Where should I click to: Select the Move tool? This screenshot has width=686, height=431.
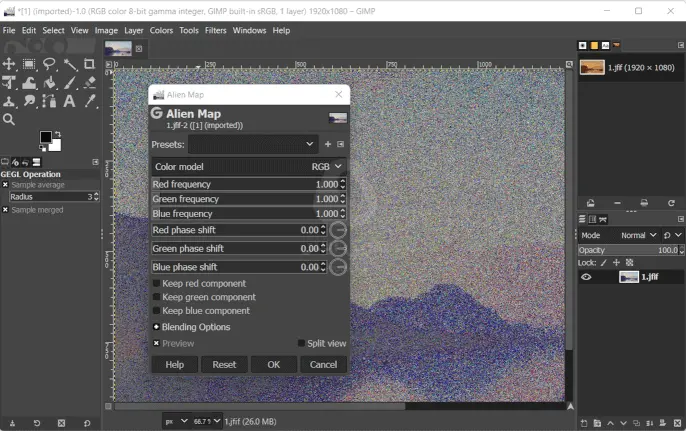(x=9, y=65)
